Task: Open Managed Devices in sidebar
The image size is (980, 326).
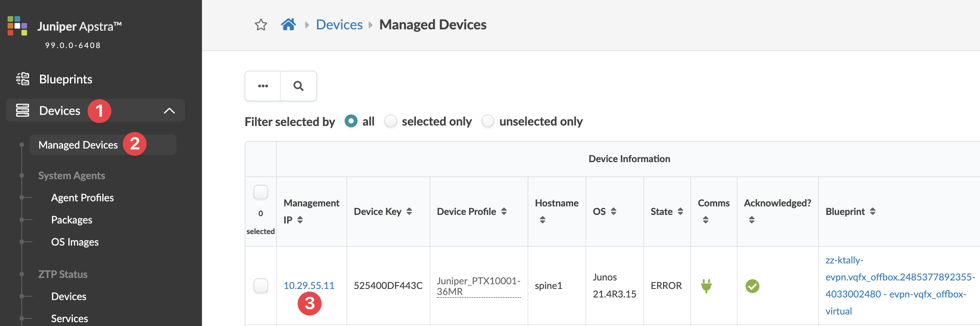Action: coord(78,145)
